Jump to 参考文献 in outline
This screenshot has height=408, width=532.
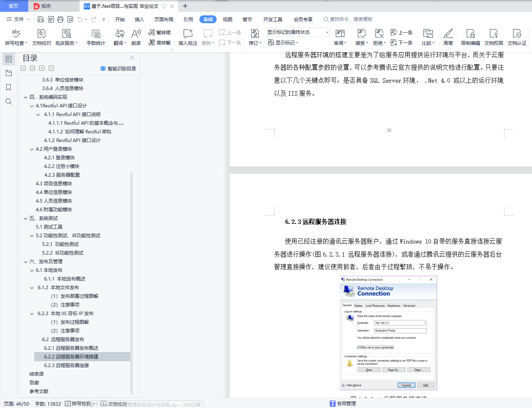click(x=39, y=391)
